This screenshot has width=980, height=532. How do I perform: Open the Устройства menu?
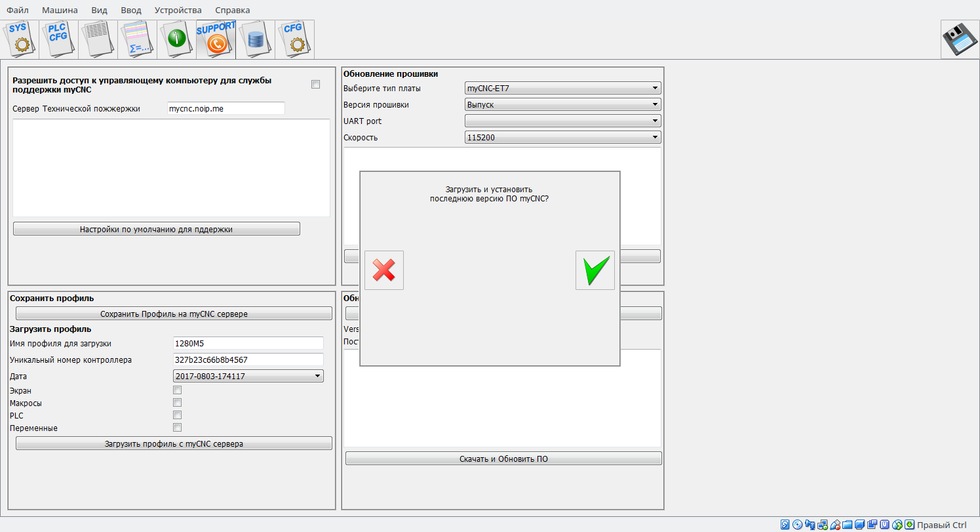tap(178, 10)
